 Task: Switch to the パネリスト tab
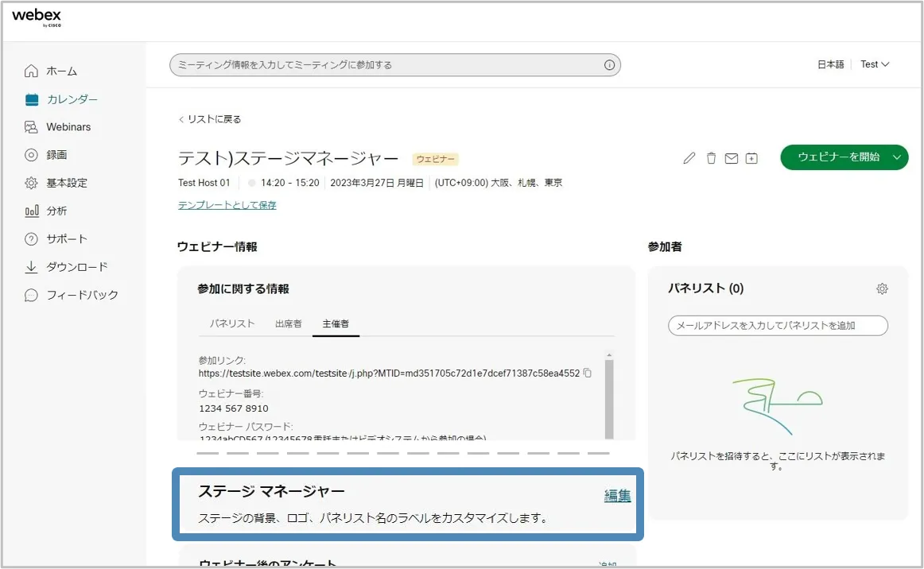pyautogui.click(x=232, y=323)
